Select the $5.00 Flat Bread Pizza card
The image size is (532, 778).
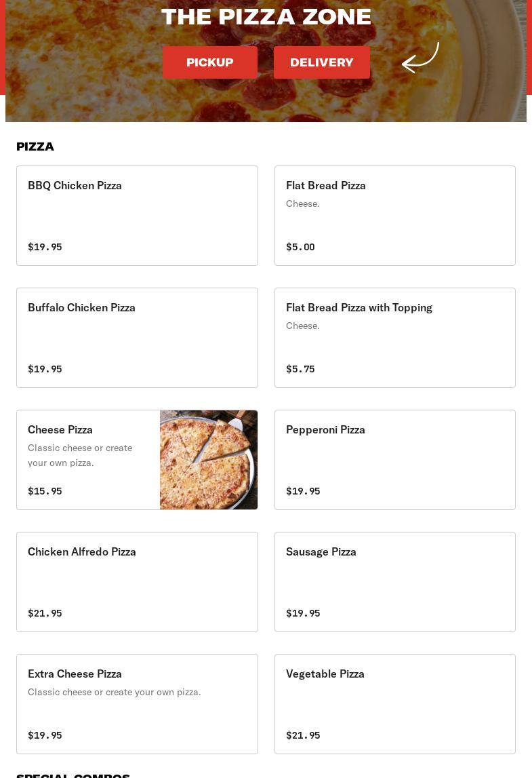pyautogui.click(x=394, y=216)
